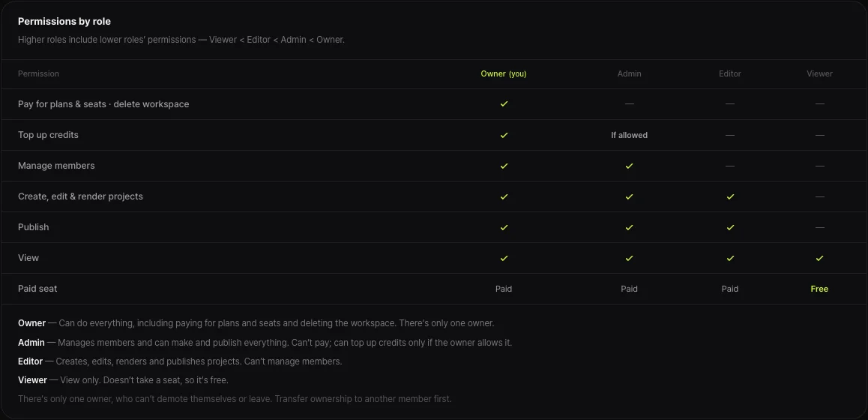Viewport: 868px width, 420px height.
Task: Select 'Pay for plans & seats · delete workspace' label
Action: coord(103,104)
